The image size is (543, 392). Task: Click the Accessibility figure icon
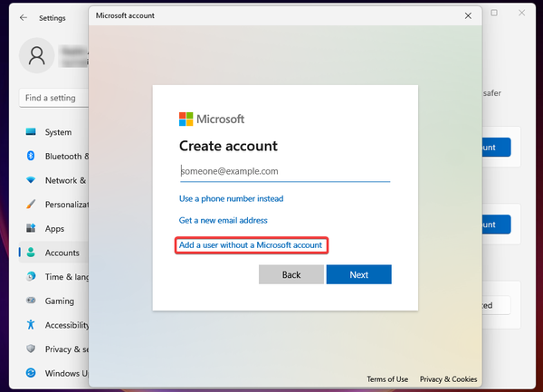(x=32, y=325)
